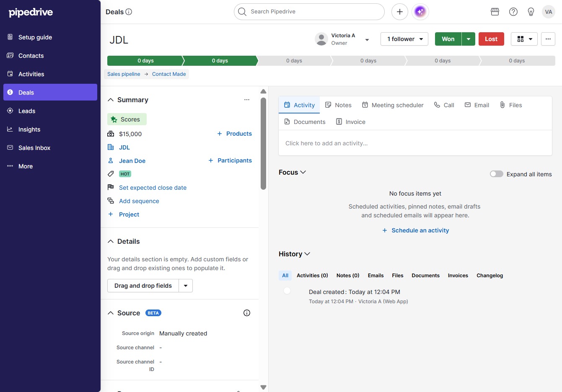Click the quick add plus button
Viewport: 562px width, 392px height.
pyautogui.click(x=400, y=12)
